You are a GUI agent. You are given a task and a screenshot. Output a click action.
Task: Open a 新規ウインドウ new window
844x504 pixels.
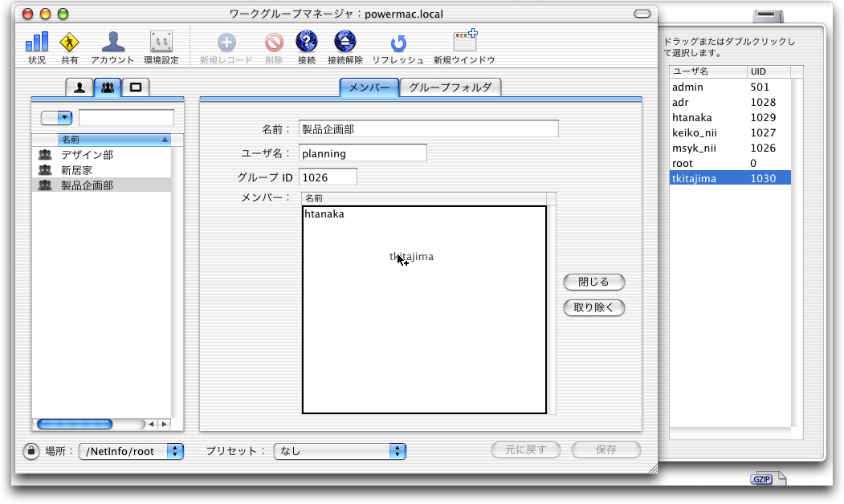[x=464, y=43]
